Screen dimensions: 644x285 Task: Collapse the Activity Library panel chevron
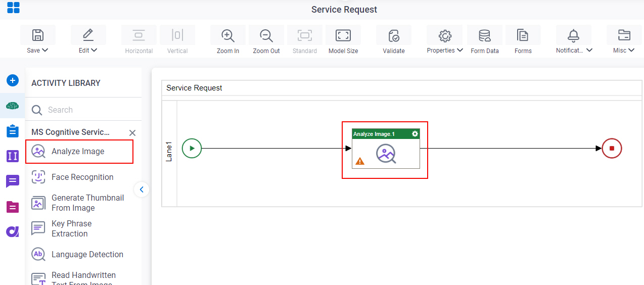point(142,189)
